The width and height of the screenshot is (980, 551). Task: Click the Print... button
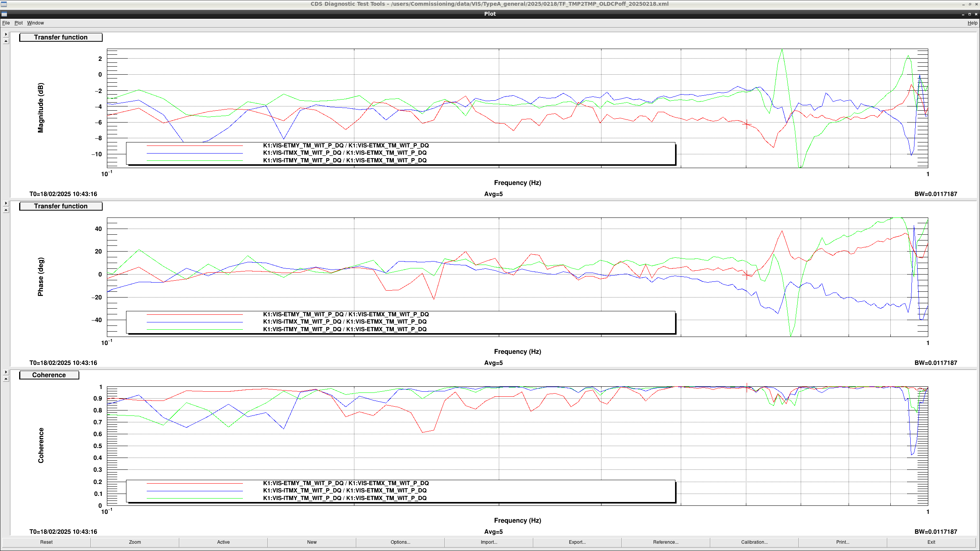click(843, 542)
